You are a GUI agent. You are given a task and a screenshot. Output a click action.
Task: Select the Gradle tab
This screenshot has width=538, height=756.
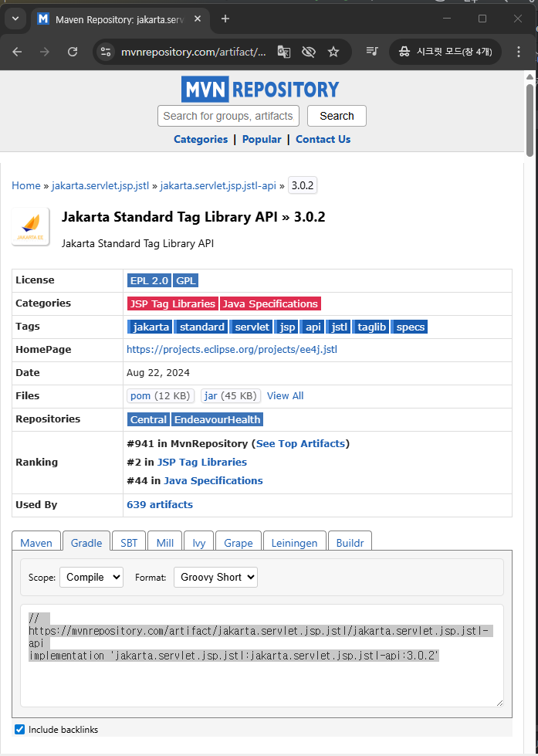coord(86,542)
